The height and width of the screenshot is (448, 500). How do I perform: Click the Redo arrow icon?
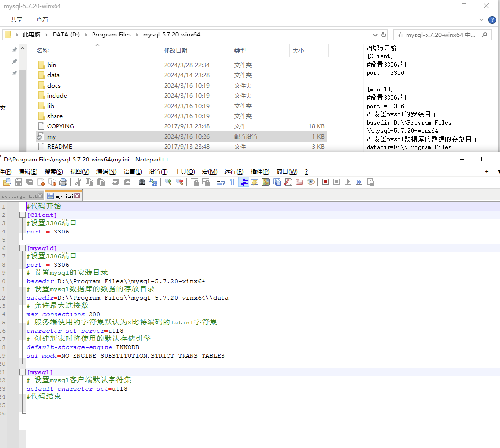pyautogui.click(x=127, y=182)
